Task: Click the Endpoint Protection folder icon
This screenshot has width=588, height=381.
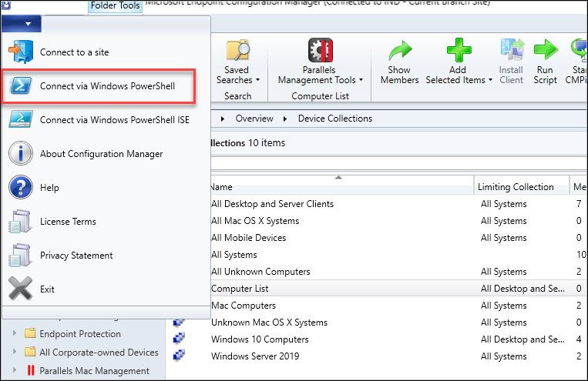Action: pyautogui.click(x=30, y=333)
